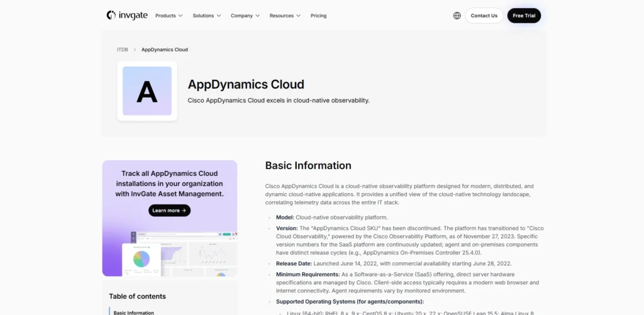The width and height of the screenshot is (644, 315).
Task: Click the 'Minimum Requirements:' bullet label
Action: point(308,274)
